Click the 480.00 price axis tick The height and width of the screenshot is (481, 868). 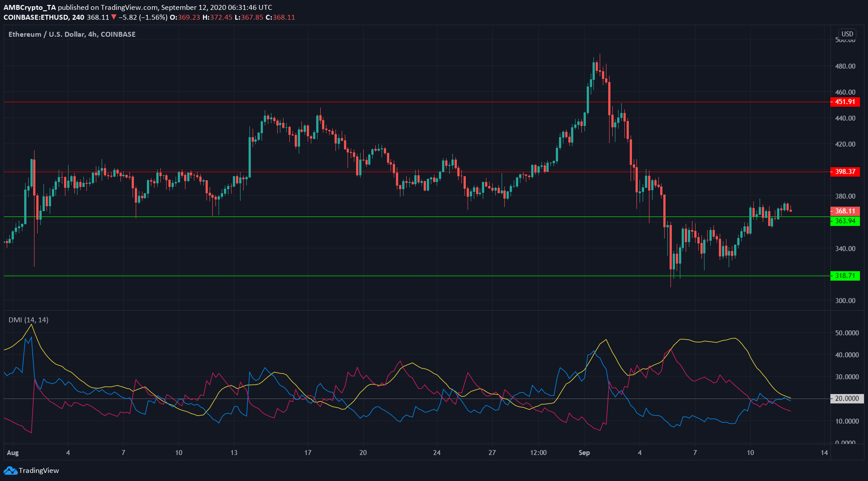click(845, 66)
